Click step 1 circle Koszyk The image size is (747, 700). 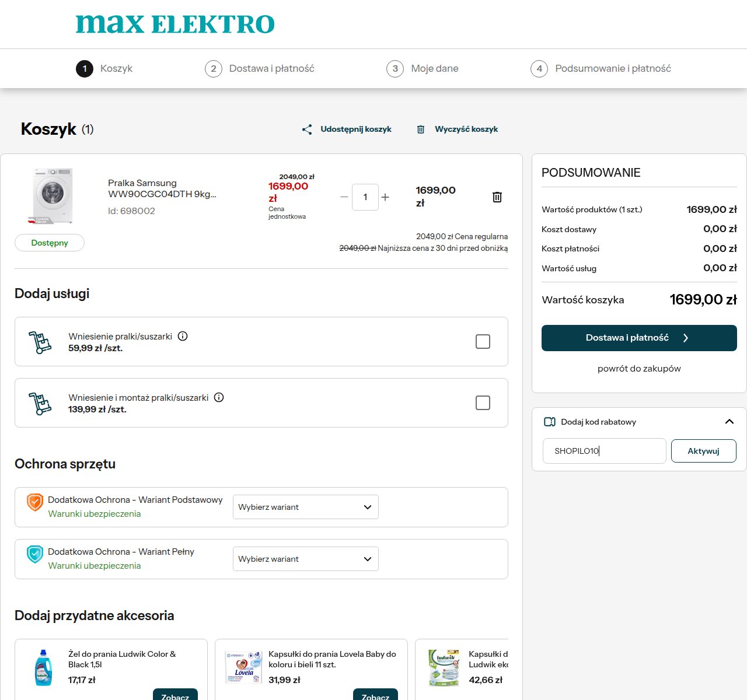[85, 69]
